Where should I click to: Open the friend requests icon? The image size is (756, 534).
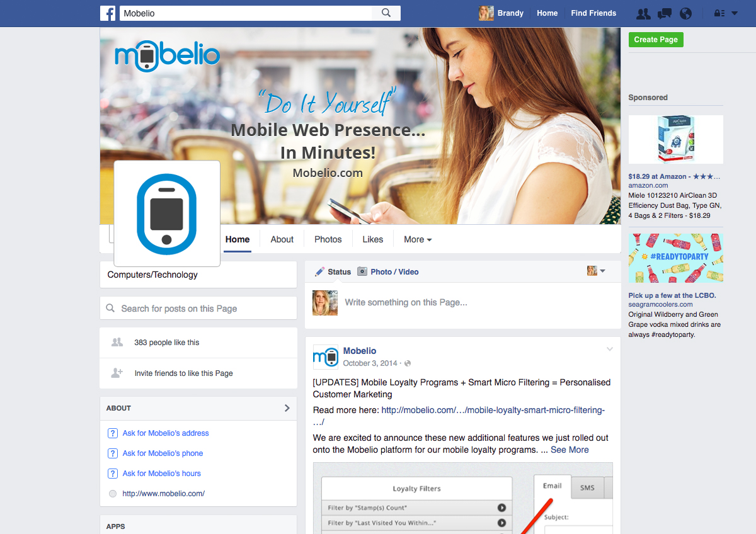click(643, 13)
